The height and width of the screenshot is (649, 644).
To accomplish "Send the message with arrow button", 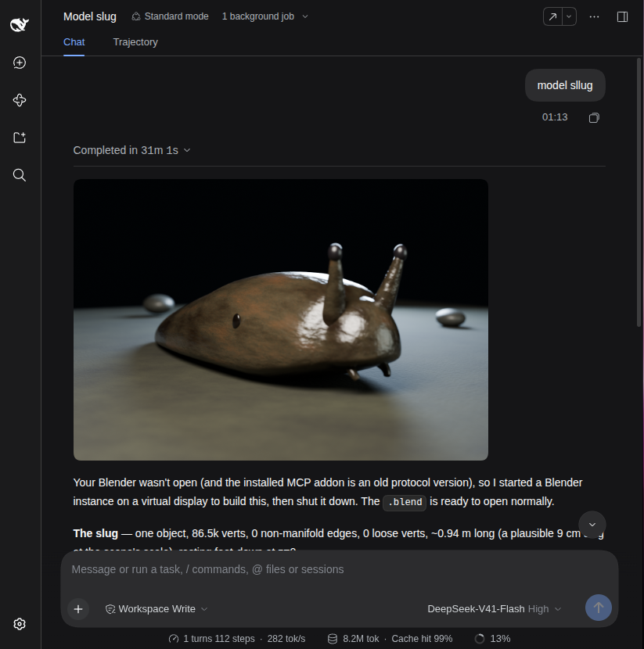I will [x=599, y=608].
